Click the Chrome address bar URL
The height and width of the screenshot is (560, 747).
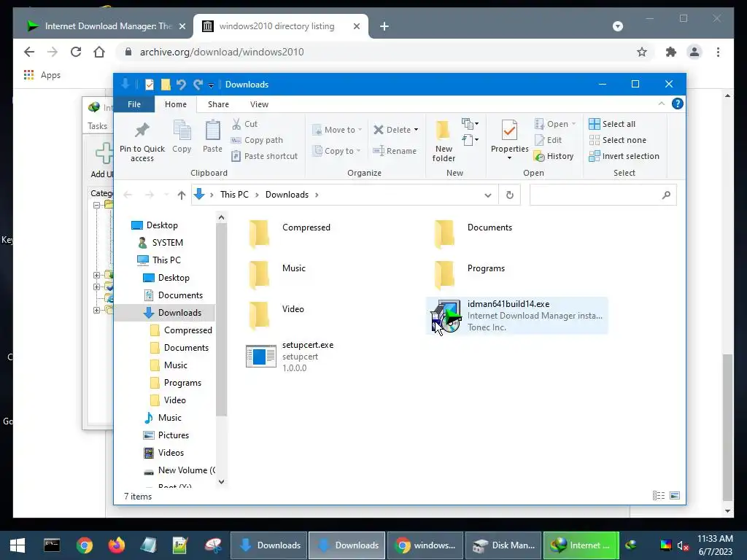[222, 52]
